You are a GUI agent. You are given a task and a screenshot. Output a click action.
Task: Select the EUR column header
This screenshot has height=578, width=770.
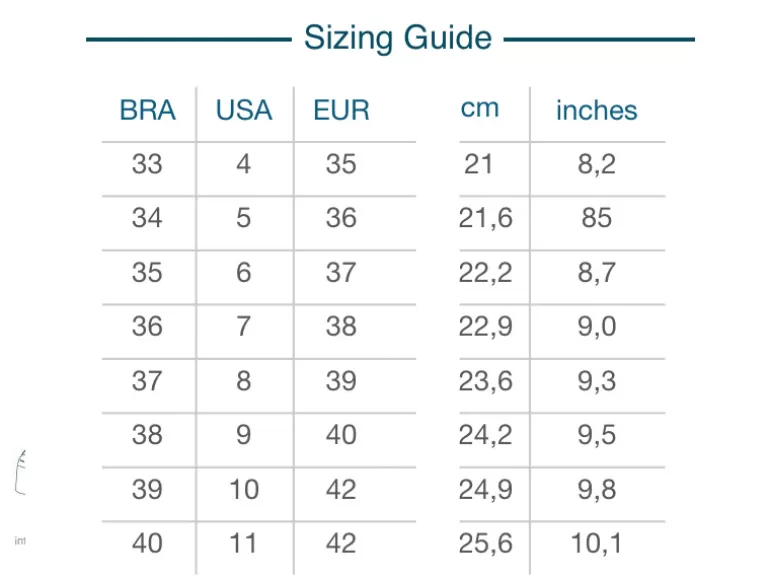[341, 110]
